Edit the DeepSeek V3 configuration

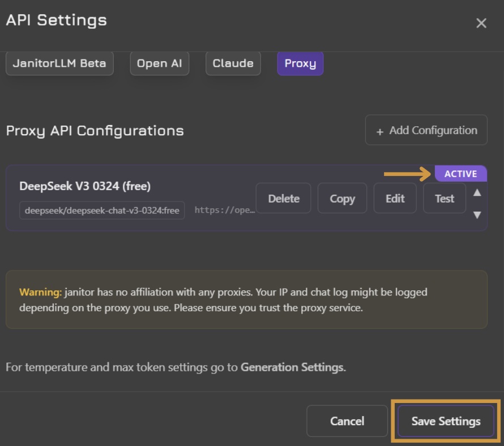pyautogui.click(x=395, y=198)
